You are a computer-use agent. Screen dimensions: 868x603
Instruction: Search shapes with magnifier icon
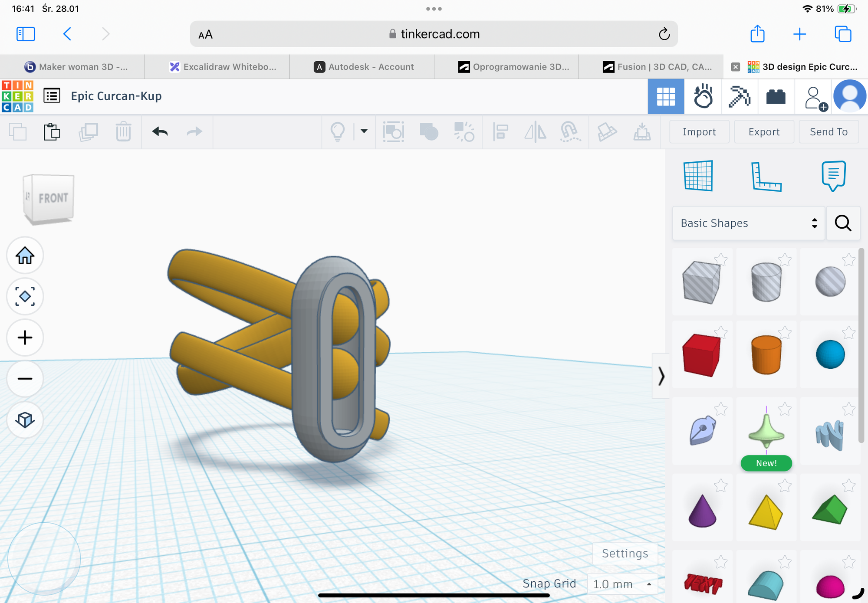coord(843,223)
